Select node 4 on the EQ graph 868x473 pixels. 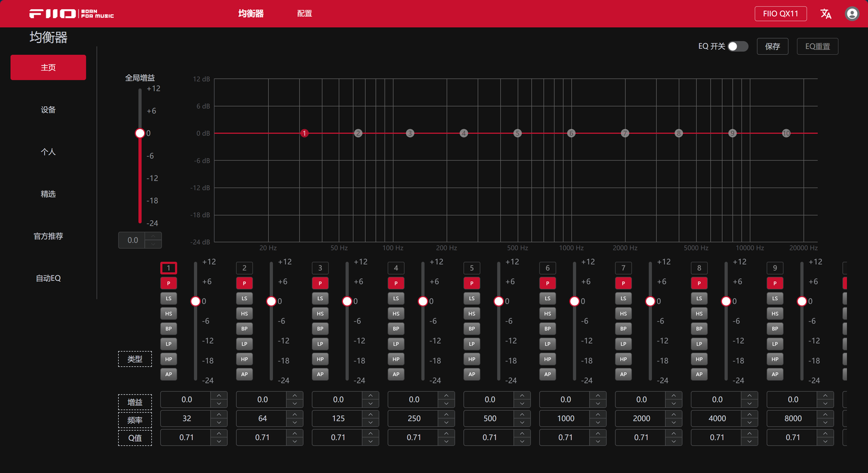pyautogui.click(x=464, y=133)
